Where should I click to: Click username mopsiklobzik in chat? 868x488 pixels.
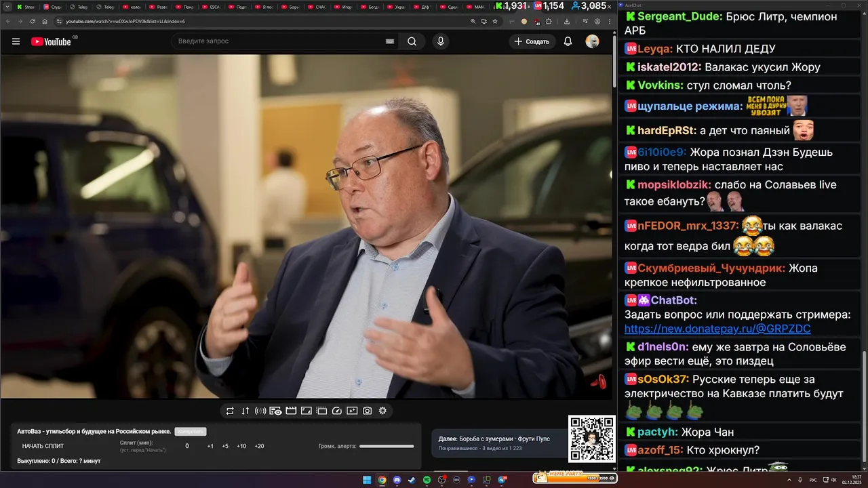(674, 184)
